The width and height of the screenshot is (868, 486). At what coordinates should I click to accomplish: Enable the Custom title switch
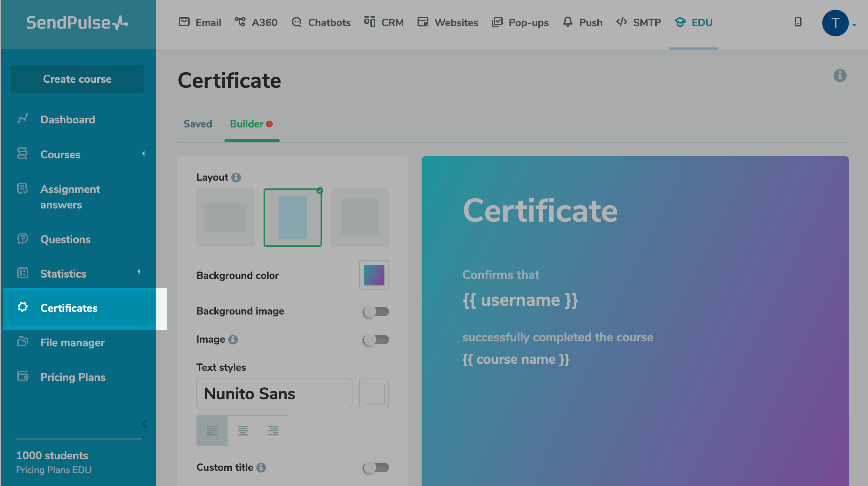coord(376,468)
